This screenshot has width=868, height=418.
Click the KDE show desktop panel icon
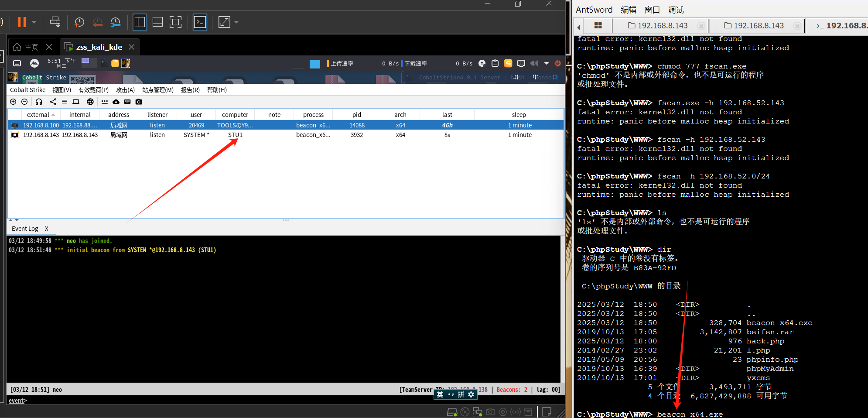(17, 63)
